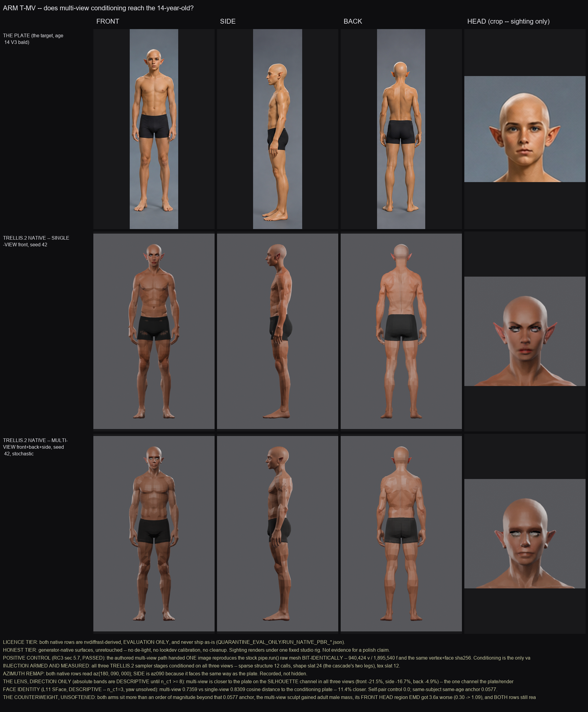This screenshot has width=588, height=712.
Task: Select the single-view row SIDE render
Action: point(277,331)
